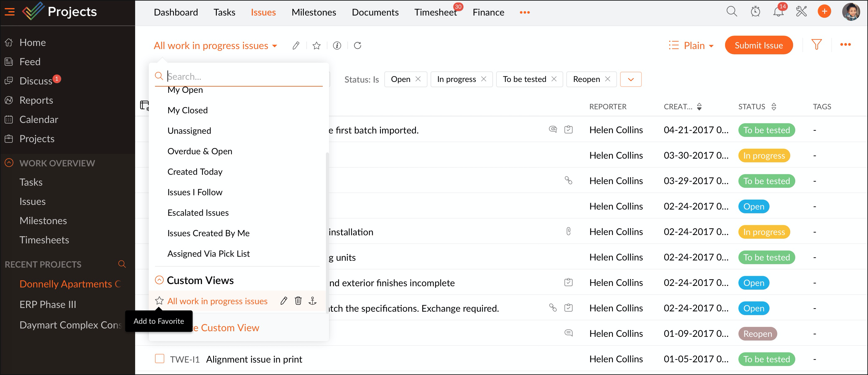Open the setup tools wrench icon
This screenshot has width=868, height=375.
tap(801, 12)
